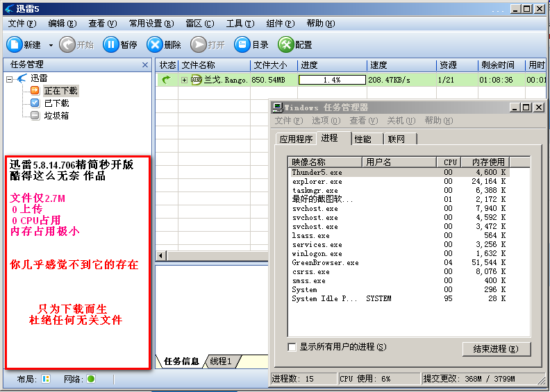Viewport: 550px width, 392px height.
Task: Click the 新建 (New) toolbar icon
Action: click(15, 45)
